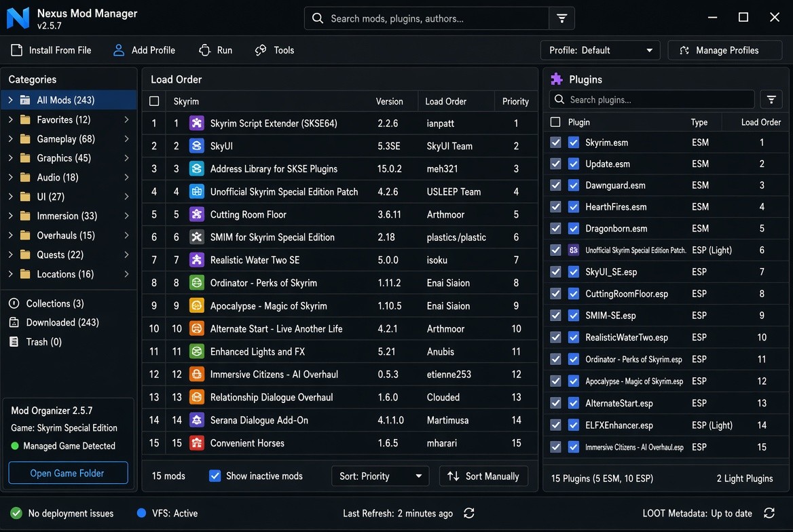
Task: Click Run in toolbar
Action: tap(215, 50)
